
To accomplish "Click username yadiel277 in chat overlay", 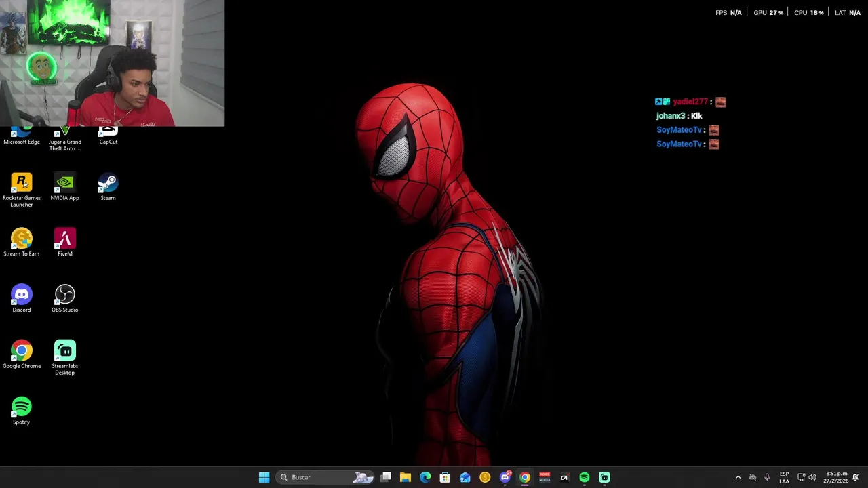I will point(690,102).
